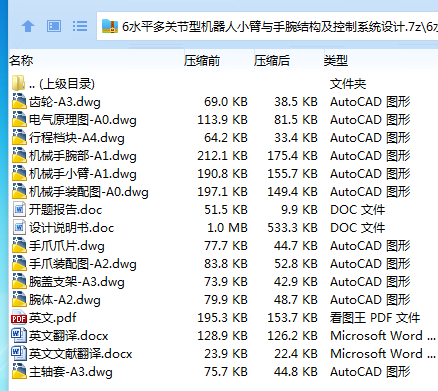Go up one directory level arrow
This screenshot has width=438, height=391.
click(x=28, y=26)
